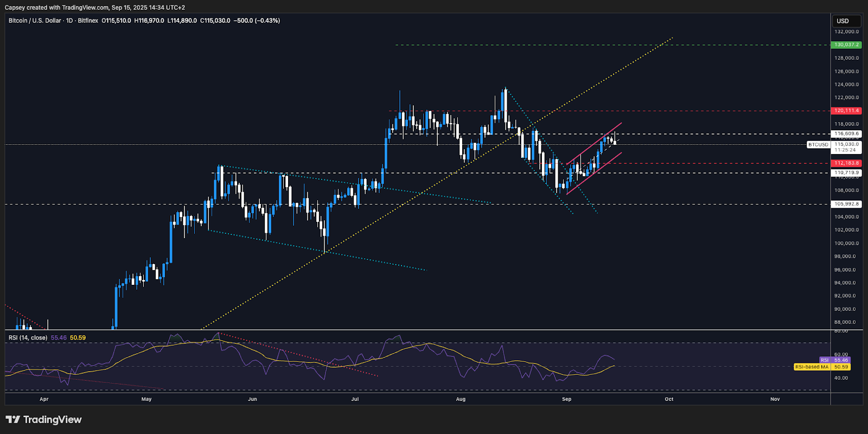Click the Jul label on time axis

point(355,399)
